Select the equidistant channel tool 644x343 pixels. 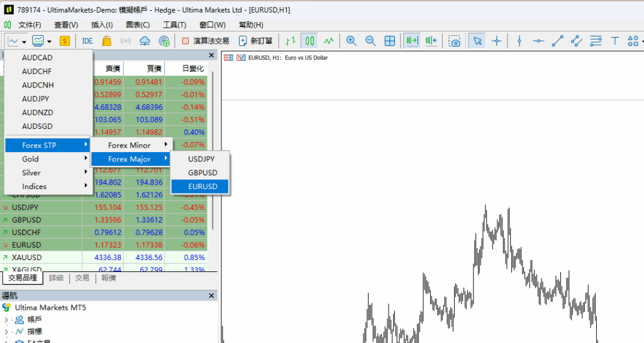[x=577, y=41]
